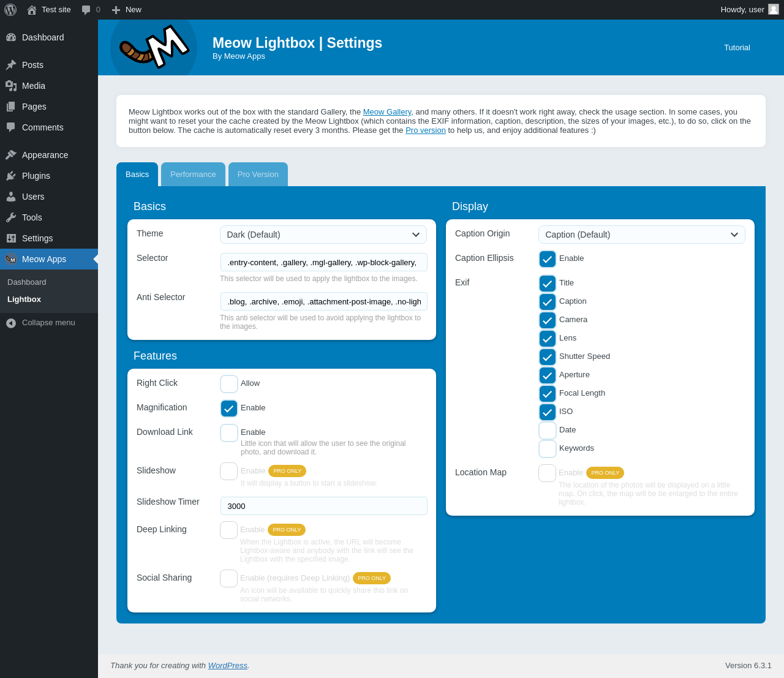Toggle the Slideshow Enable checkbox
The image size is (784, 678).
[x=229, y=472]
